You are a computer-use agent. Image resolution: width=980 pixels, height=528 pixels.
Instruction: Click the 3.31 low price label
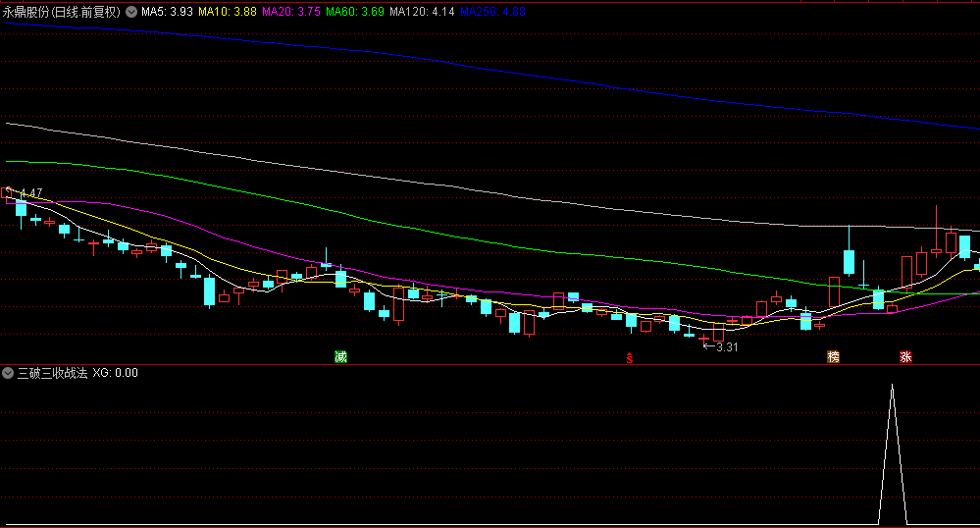coord(727,347)
